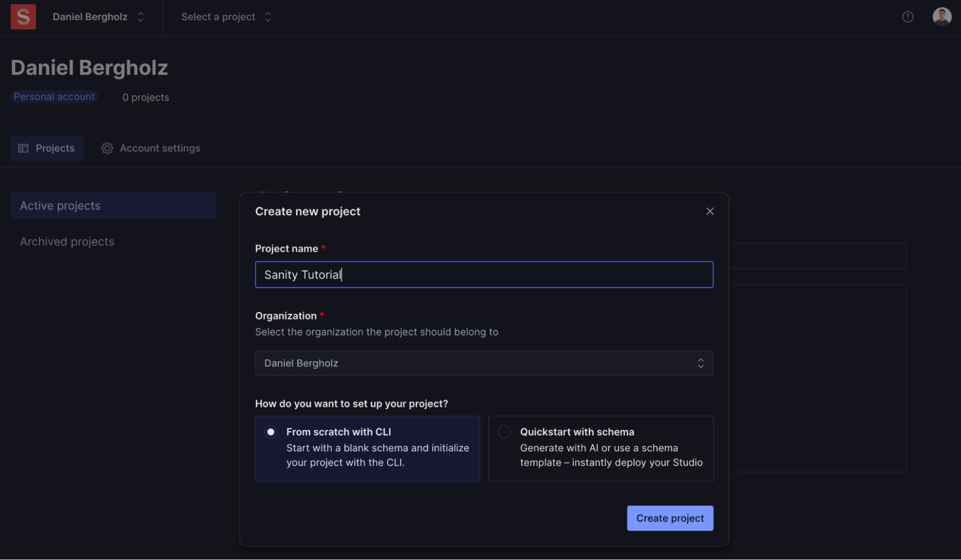Click the red Sanity S logo
This screenshot has width=961, height=560.
point(23,17)
